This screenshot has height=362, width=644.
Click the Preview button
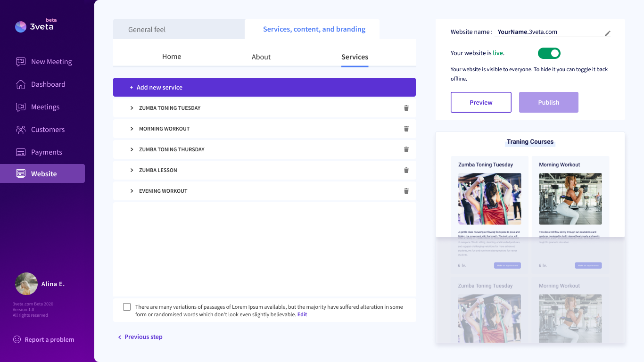pos(481,102)
